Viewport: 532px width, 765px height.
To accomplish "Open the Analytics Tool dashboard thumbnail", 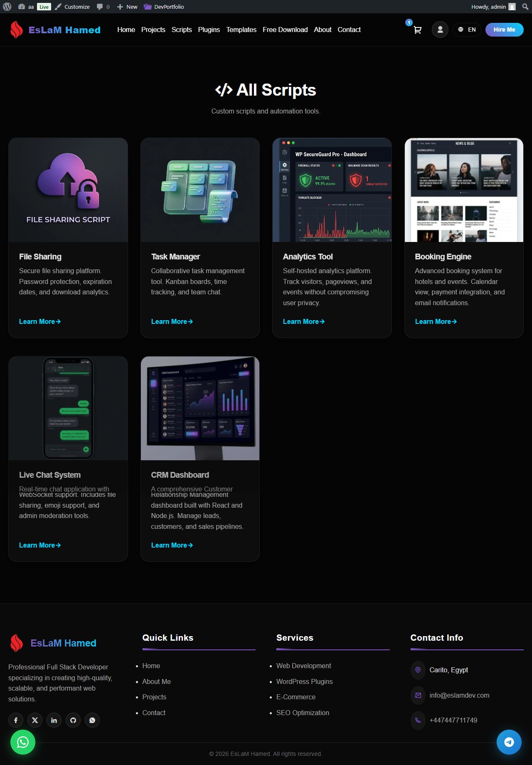I will tap(332, 190).
